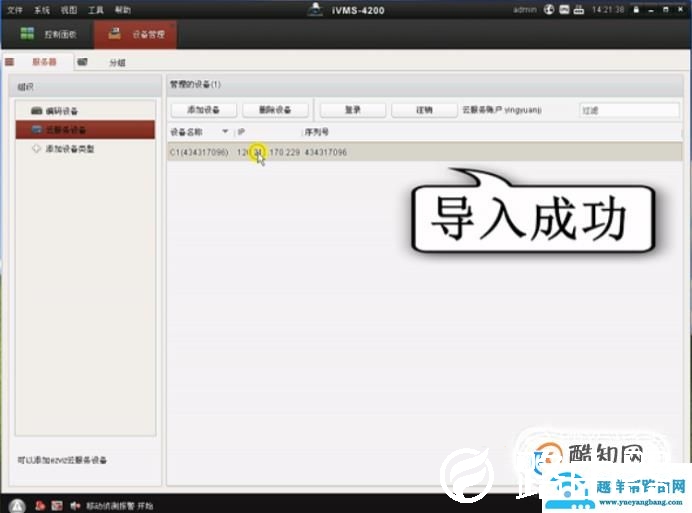Click the 删除设备 delete device button
The image size is (692, 513).
(x=275, y=110)
